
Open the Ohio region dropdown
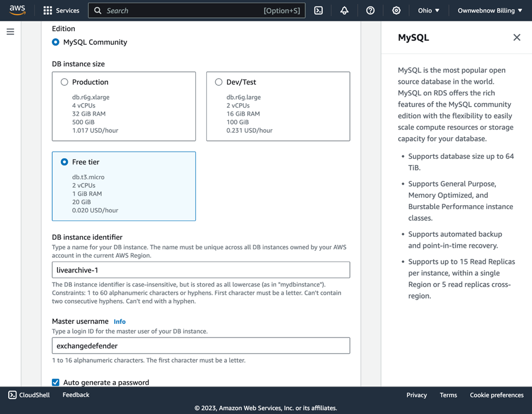(429, 10)
